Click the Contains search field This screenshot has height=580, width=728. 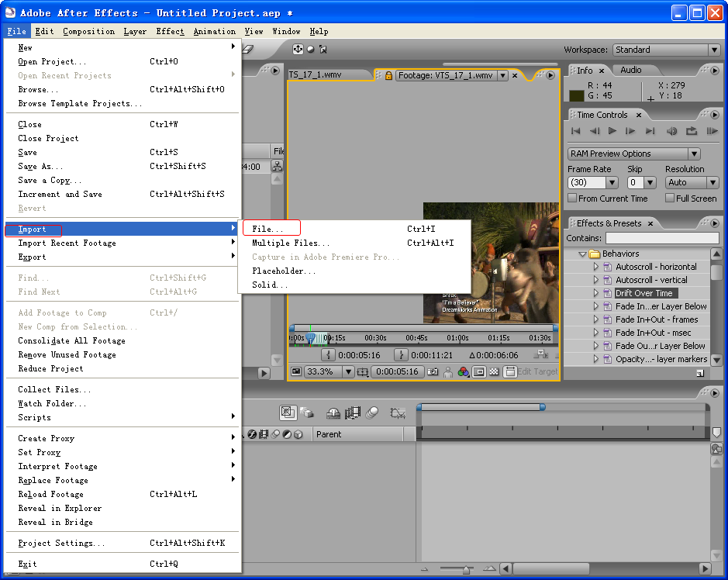point(662,238)
